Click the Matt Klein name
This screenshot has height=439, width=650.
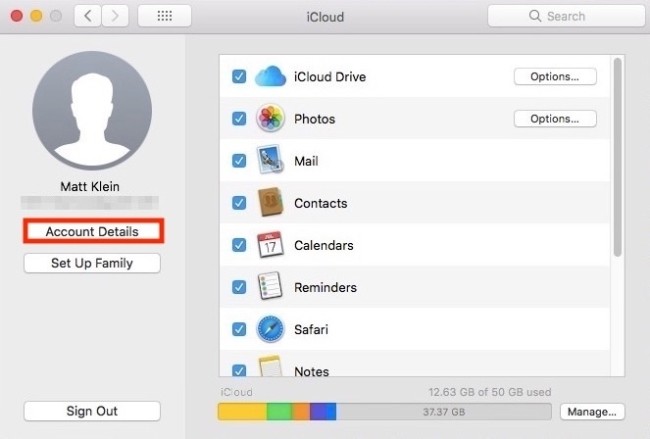click(x=90, y=187)
